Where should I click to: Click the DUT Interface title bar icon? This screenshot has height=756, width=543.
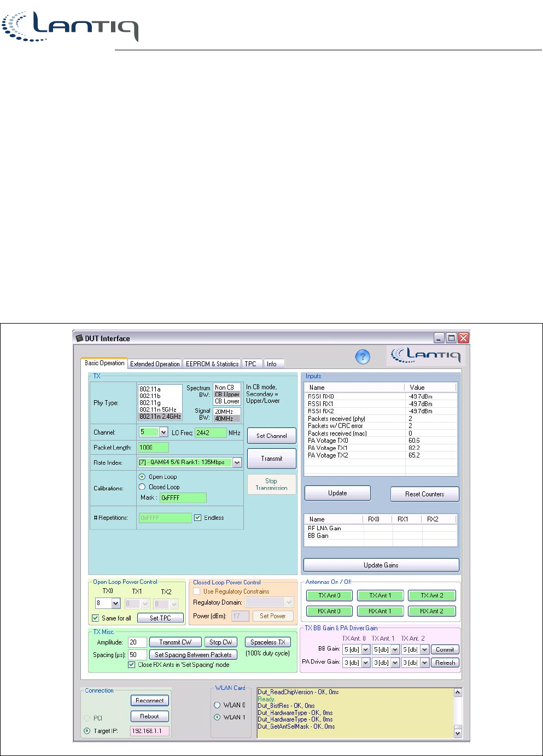click(x=79, y=338)
